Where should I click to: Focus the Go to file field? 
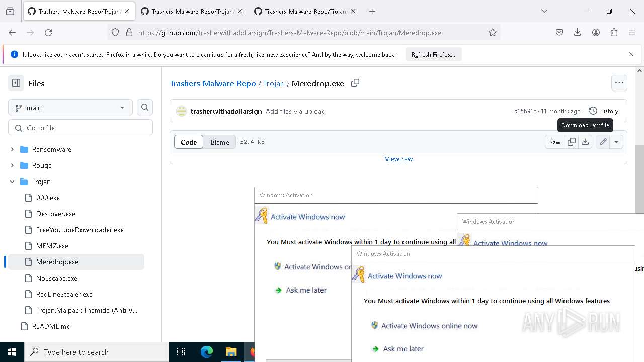[80, 128]
